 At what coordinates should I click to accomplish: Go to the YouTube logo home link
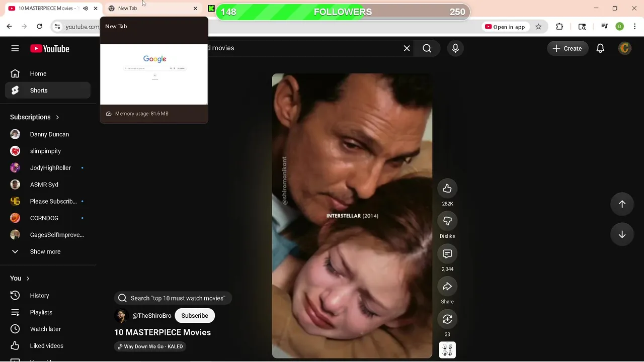(x=49, y=48)
